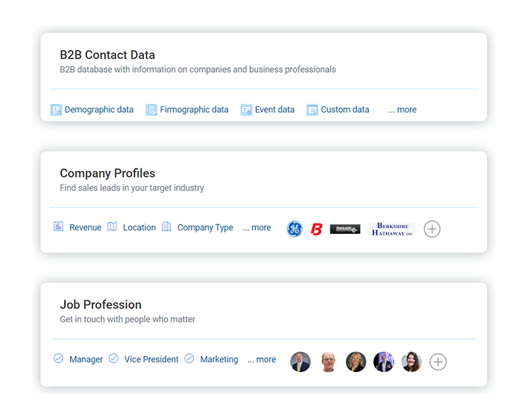The height and width of the screenshot is (420, 528).
Task: Select the Revenue filter icon
Action: click(58, 227)
